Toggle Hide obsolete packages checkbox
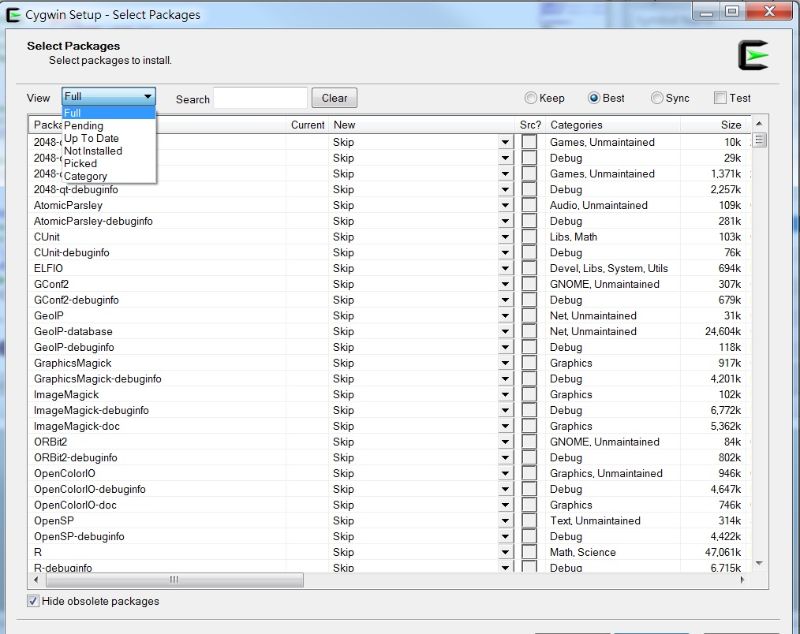Screen dimensions: 800x634 pos(33,601)
